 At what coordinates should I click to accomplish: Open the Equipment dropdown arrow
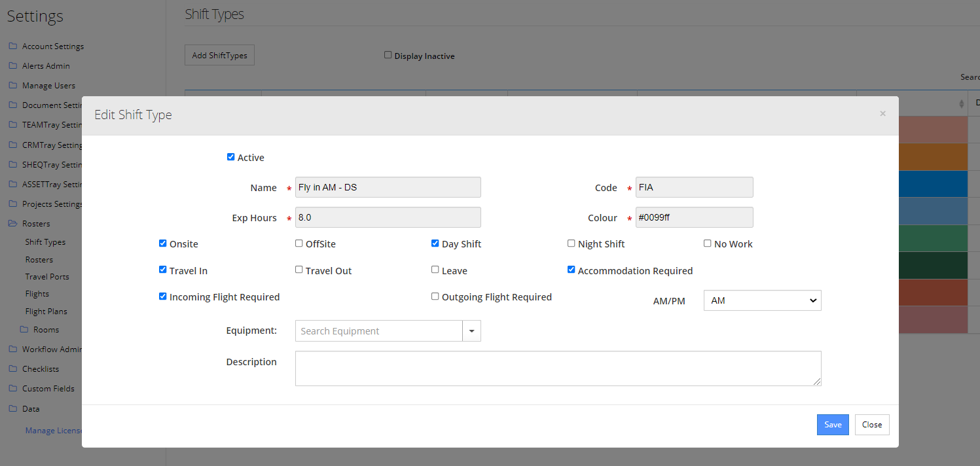(471, 331)
